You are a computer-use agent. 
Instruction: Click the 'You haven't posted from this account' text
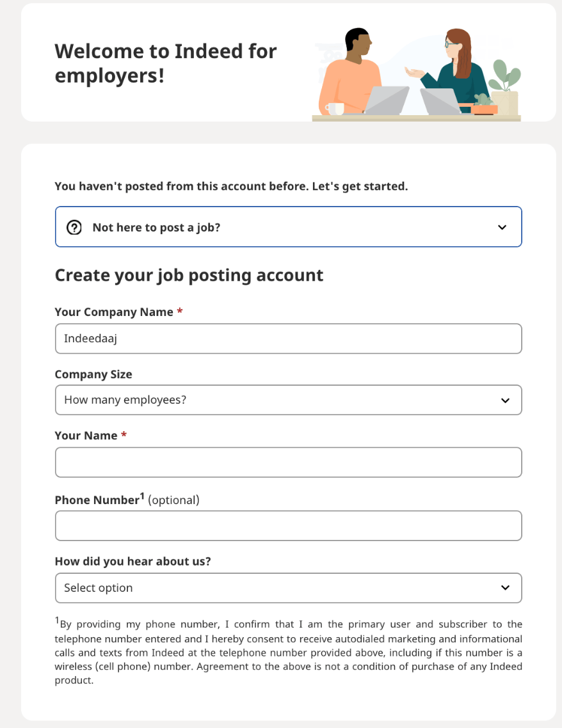[x=231, y=186]
